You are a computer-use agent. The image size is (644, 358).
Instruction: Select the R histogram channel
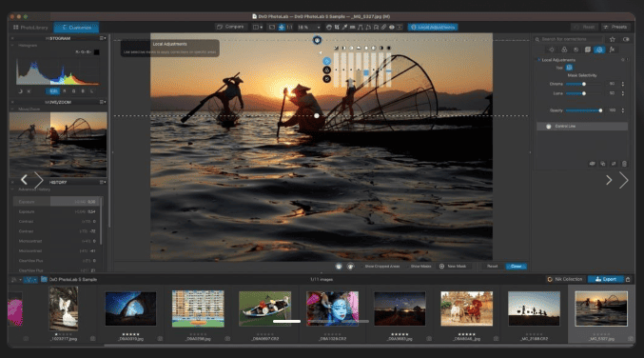coord(64,91)
